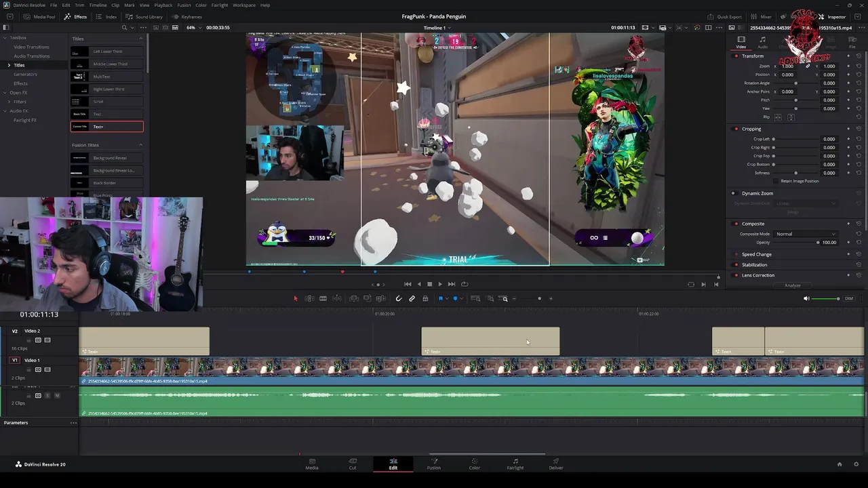Flip clip horizontally in Inspector
Screen dimensions: 868x488
tap(778, 117)
